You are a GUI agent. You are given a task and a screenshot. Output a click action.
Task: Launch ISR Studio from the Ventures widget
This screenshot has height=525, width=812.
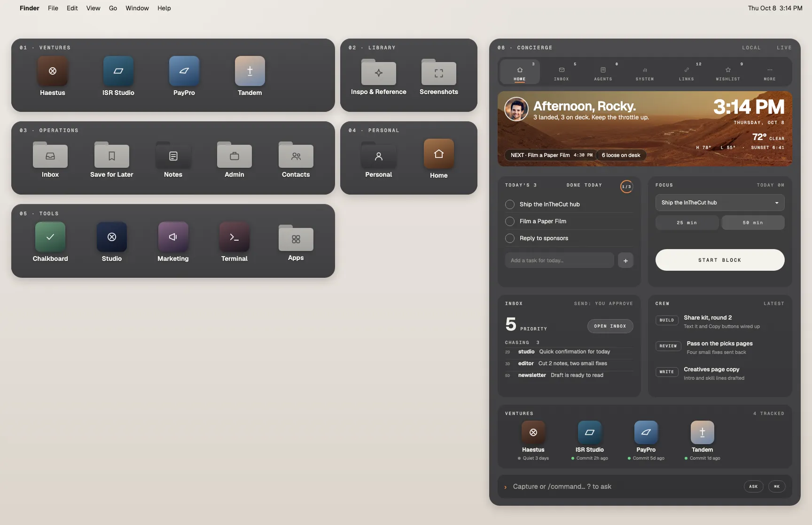118,71
